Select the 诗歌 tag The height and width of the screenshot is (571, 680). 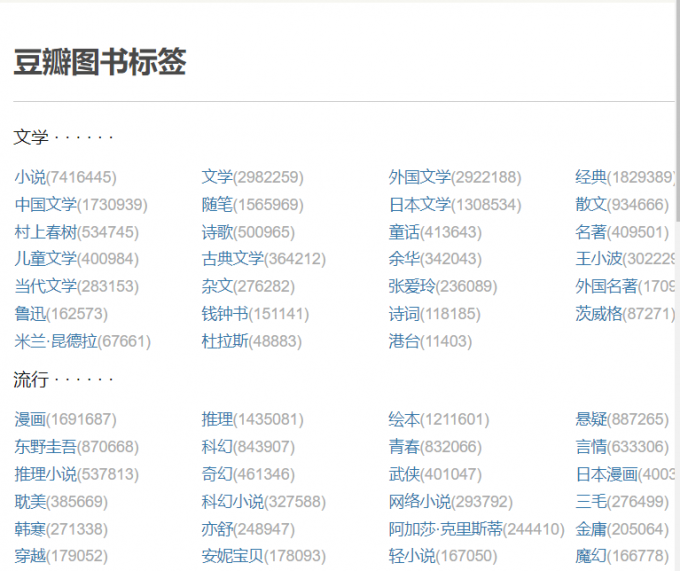coord(217,232)
